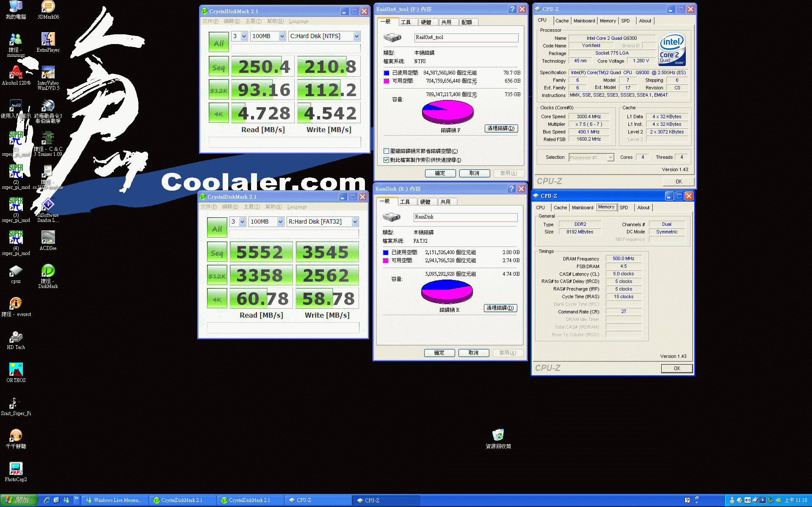Open the everest desktop shortcut
Image resolution: width=812 pixels, height=507 pixels.
click(16, 307)
